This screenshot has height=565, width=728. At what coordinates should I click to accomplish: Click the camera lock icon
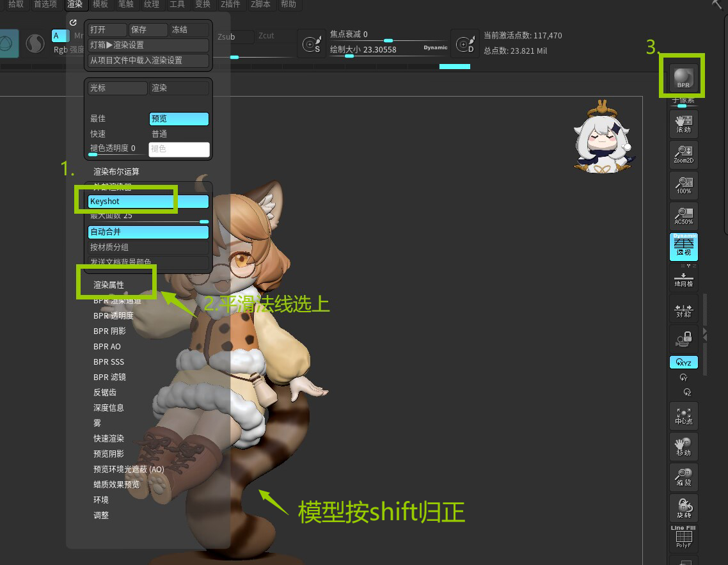(x=683, y=339)
